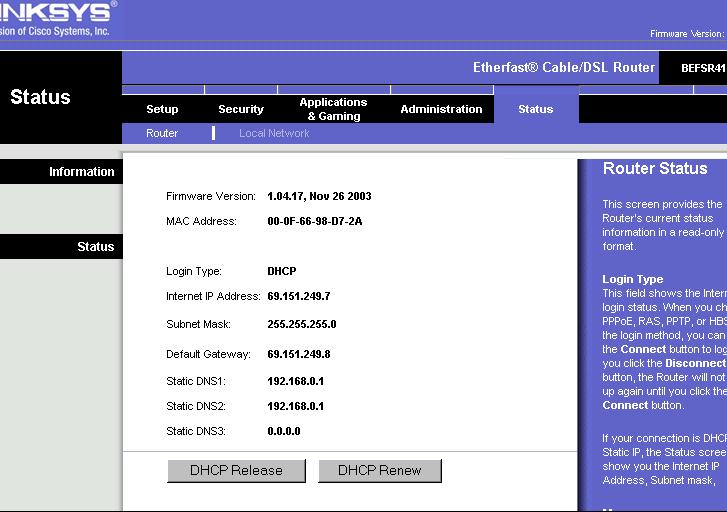727x512 pixels.
Task: Click the Default Gateway label
Action: point(208,354)
